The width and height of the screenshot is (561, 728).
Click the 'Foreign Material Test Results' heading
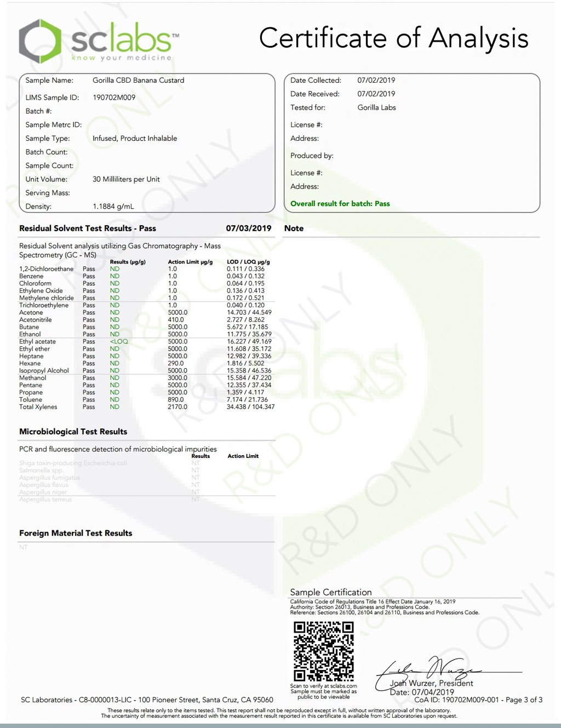[76, 533]
